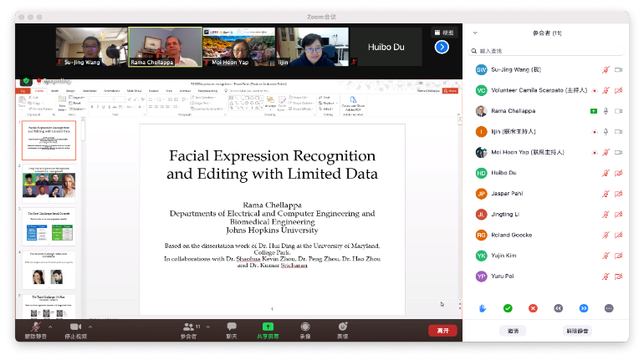Toggle the microphone unmute button
The height and width of the screenshot is (360, 644).
(35, 327)
